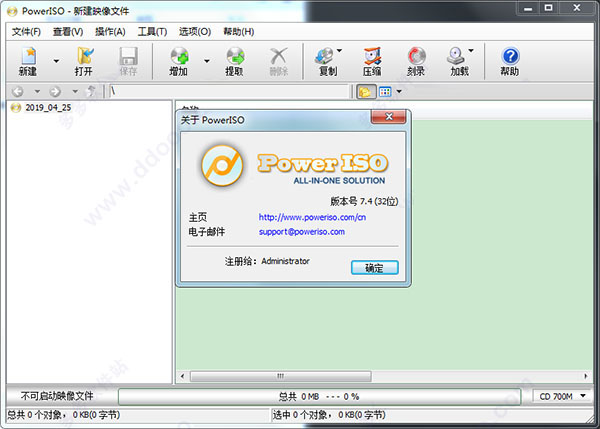Open the 工具(T) menu
The width and height of the screenshot is (600, 429).
pyautogui.click(x=152, y=32)
